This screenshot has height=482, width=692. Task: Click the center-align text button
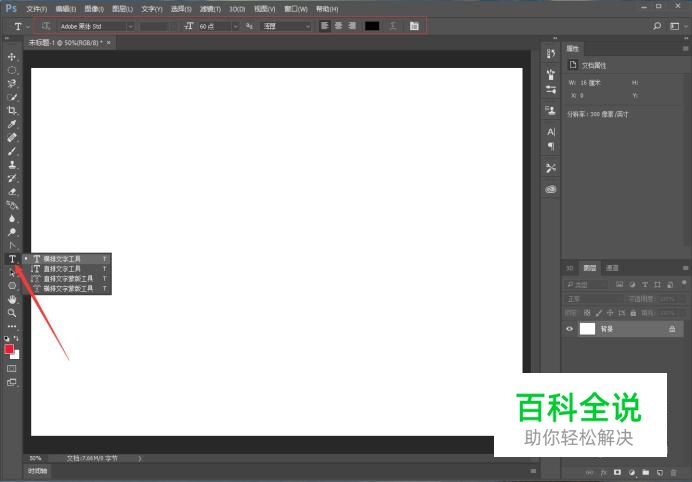[338, 26]
